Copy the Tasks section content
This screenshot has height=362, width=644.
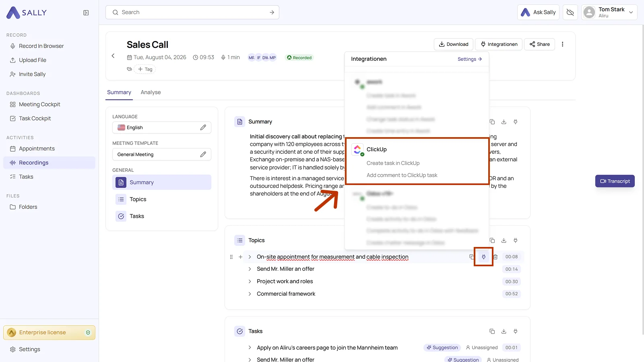click(492, 331)
